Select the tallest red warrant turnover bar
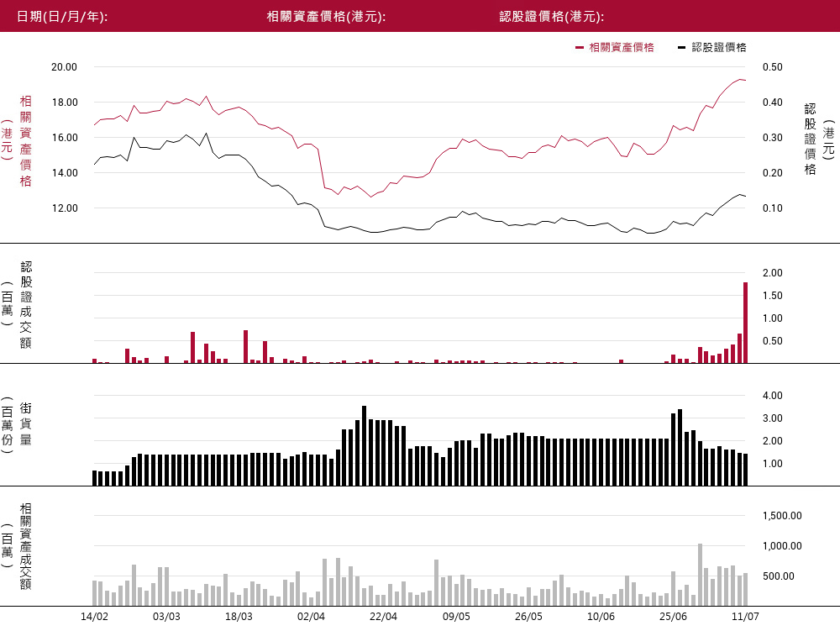 tap(745, 323)
